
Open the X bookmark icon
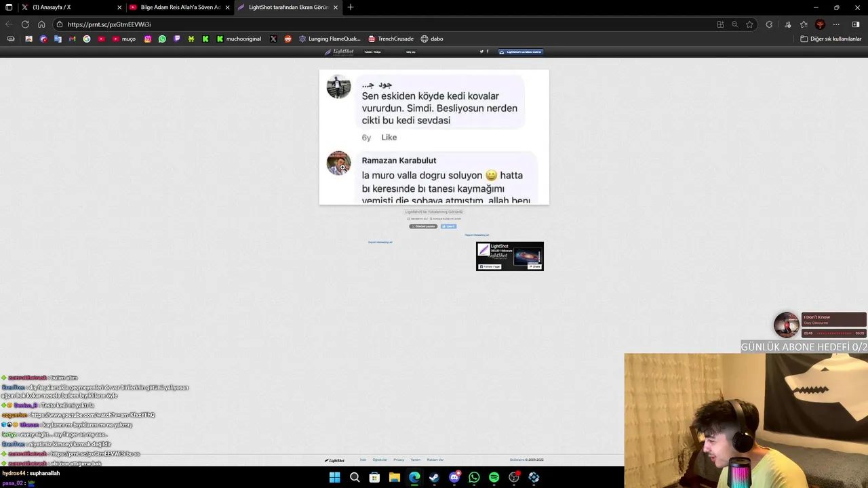[x=273, y=39]
